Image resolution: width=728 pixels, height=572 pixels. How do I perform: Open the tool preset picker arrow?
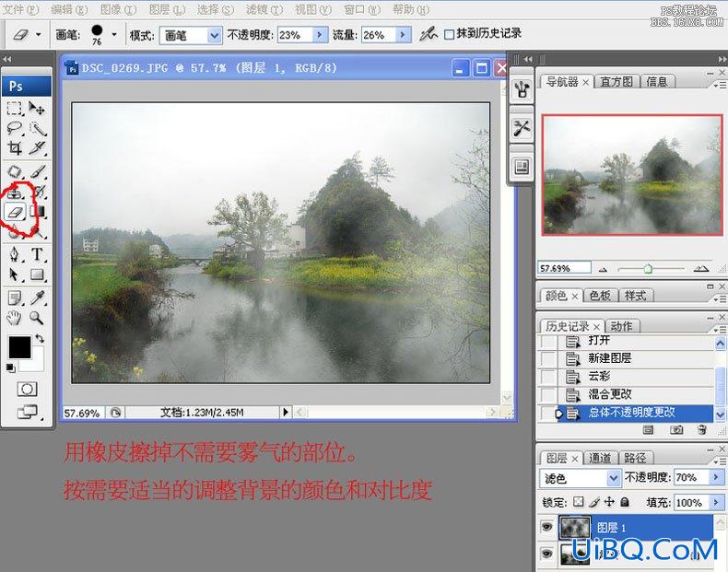pos(38,34)
